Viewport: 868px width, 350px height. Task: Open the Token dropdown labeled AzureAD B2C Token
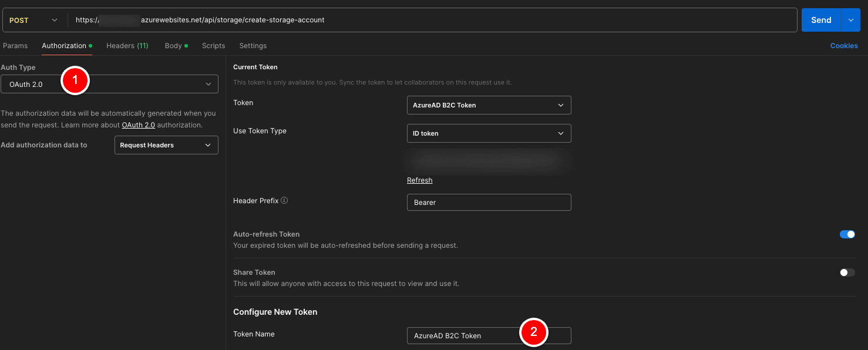[489, 105]
